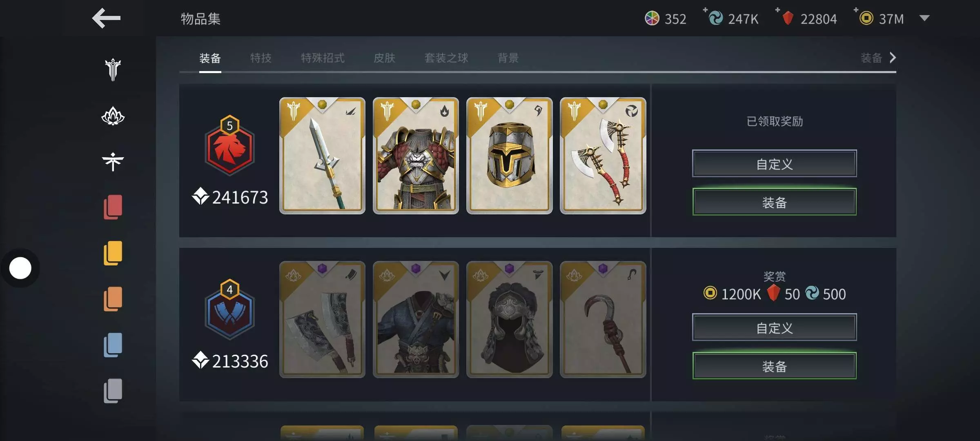Select the golden helmet card
The width and height of the screenshot is (980, 441).
point(509,156)
